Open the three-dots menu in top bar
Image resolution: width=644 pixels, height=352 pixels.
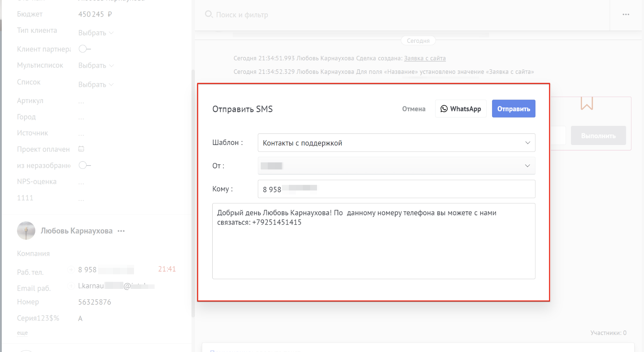(626, 14)
